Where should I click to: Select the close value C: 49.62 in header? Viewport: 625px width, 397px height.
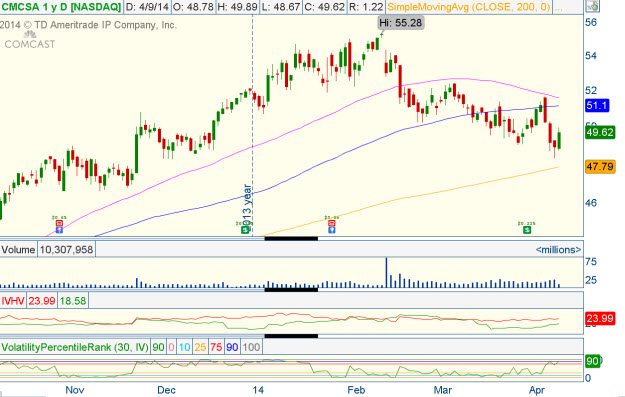pyautogui.click(x=324, y=7)
